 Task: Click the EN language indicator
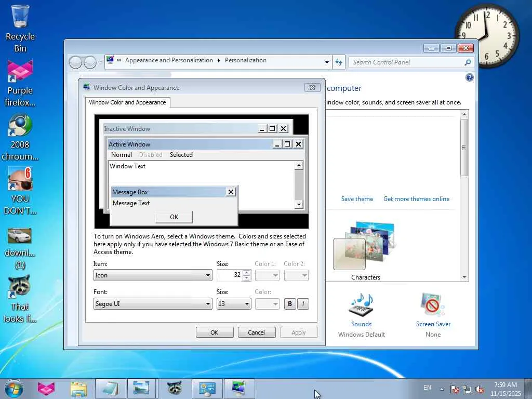click(427, 388)
